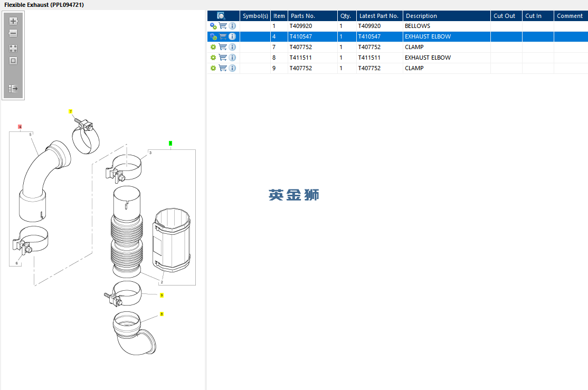
Task: Click the gears icon for item 4 T410547
Action: click(x=213, y=36)
